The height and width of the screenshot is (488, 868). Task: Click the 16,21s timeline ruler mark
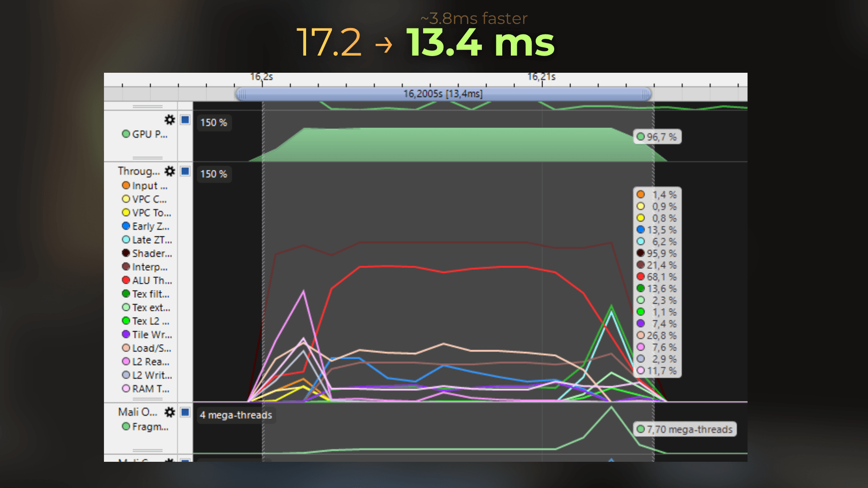click(x=542, y=77)
